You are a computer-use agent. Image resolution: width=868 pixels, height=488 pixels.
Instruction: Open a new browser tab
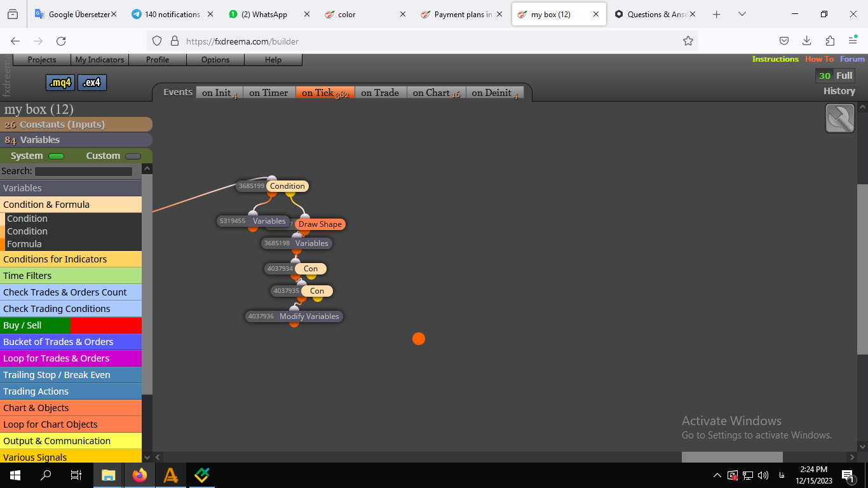click(x=716, y=14)
